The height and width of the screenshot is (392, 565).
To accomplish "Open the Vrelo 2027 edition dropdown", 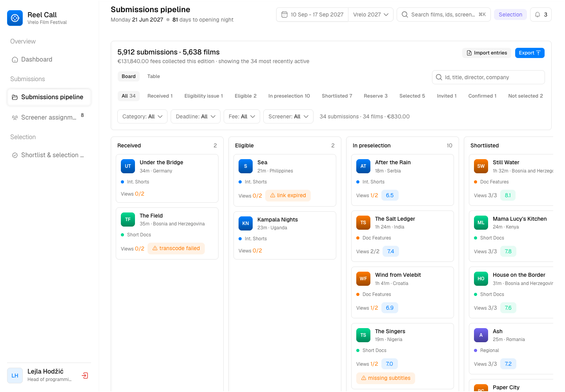I will pyautogui.click(x=371, y=15).
